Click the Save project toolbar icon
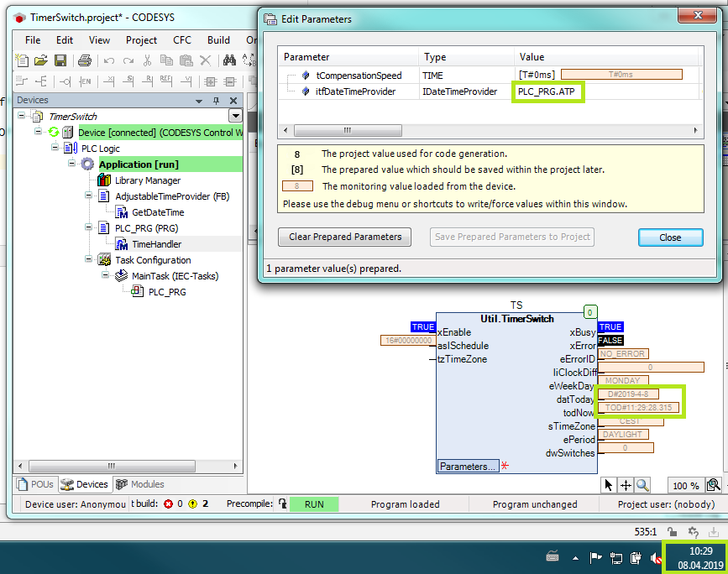728x574 pixels. click(60, 60)
